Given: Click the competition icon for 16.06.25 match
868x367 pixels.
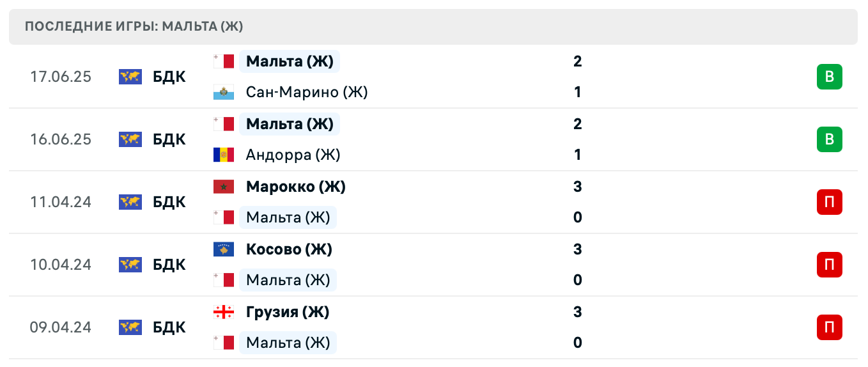Looking at the screenshot, I should click(130, 139).
